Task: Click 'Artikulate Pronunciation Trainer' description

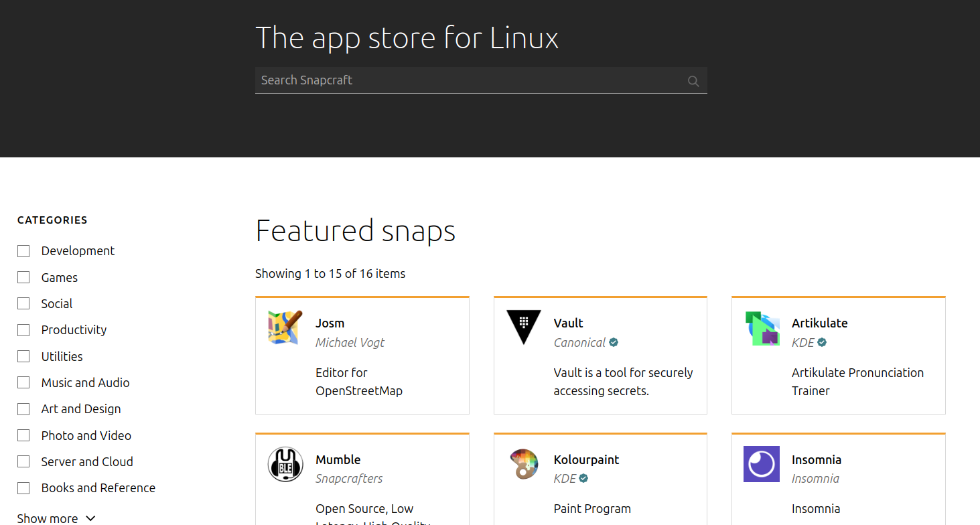Action: coord(857,382)
